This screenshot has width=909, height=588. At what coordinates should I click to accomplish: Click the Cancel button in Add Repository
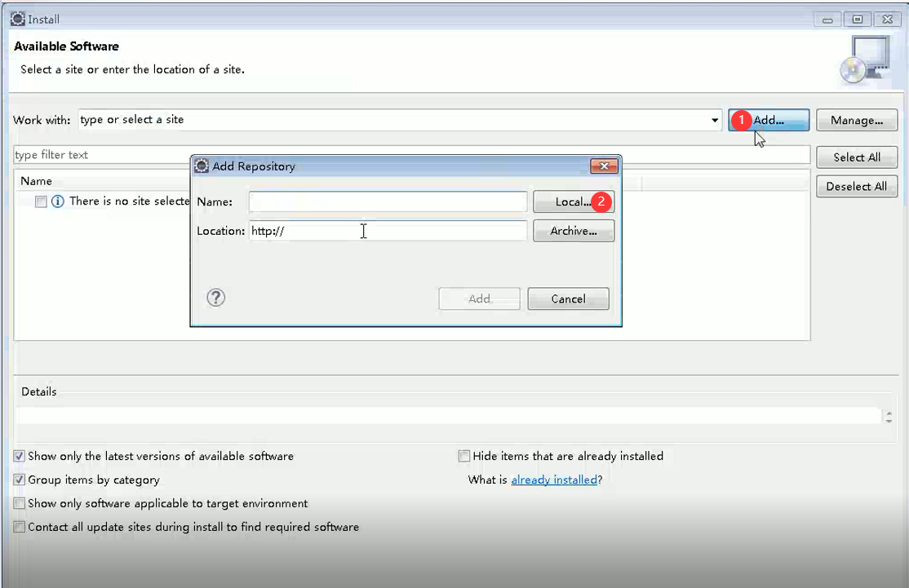[568, 299]
